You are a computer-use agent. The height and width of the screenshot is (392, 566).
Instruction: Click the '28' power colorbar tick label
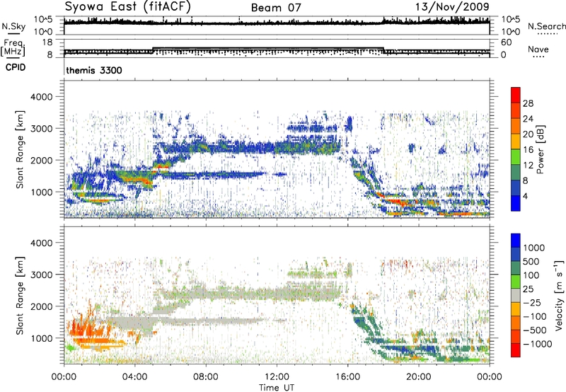point(528,103)
